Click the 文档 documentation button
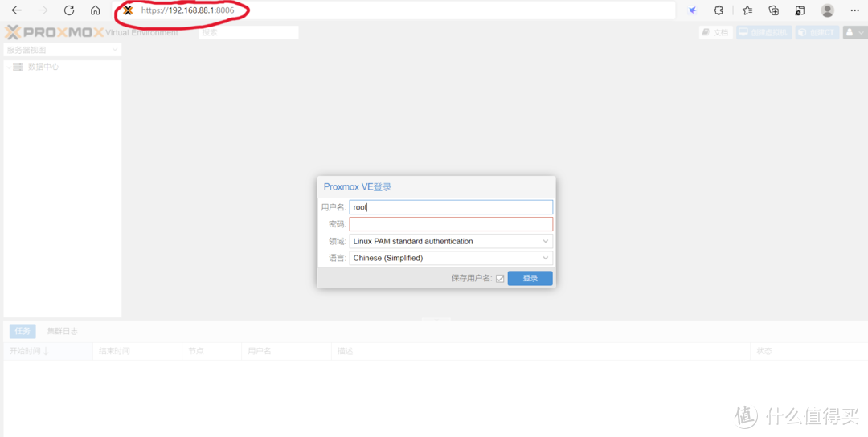The width and height of the screenshot is (868, 437). 715,33
